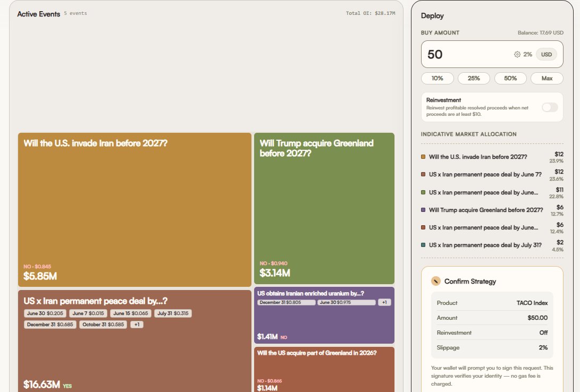Screen dimensions: 580x392
Task: Click the $16.63M value in peace deal tile
Action: pos(41,384)
